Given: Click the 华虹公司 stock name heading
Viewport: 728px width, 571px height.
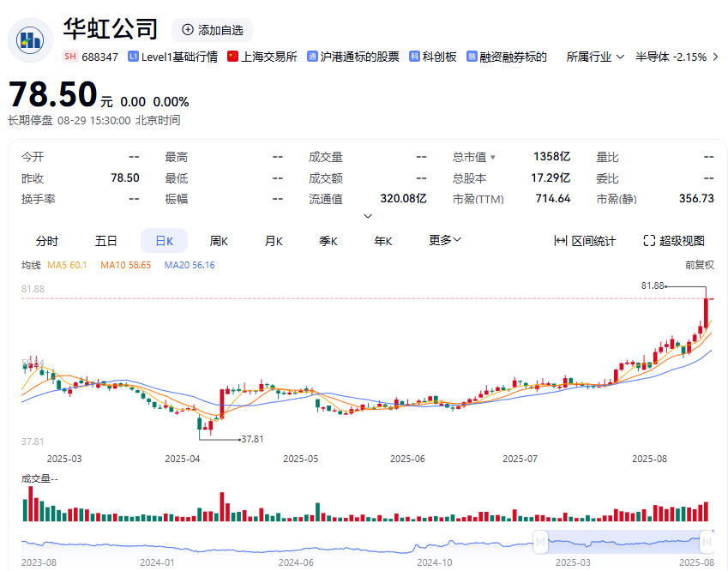Looking at the screenshot, I should (111, 29).
